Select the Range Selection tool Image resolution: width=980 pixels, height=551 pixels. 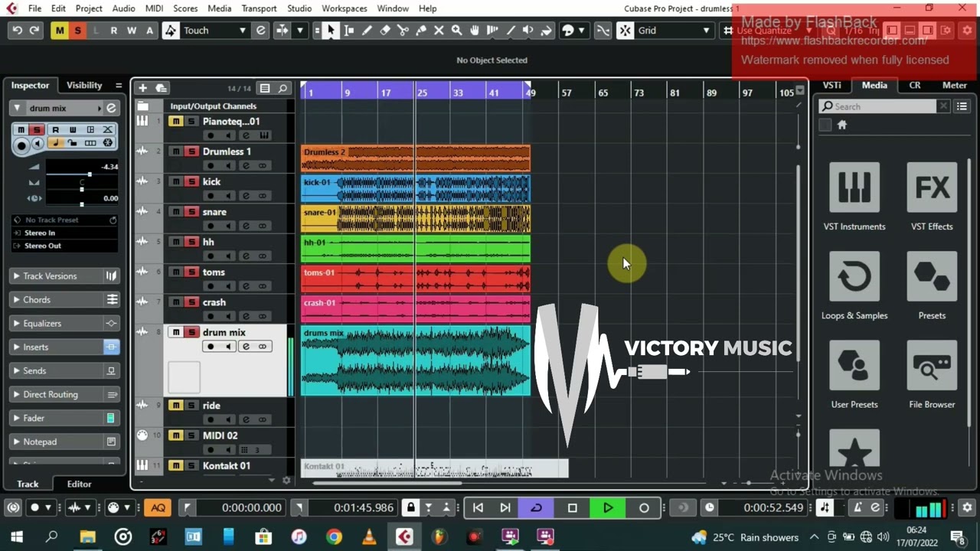[x=349, y=31]
